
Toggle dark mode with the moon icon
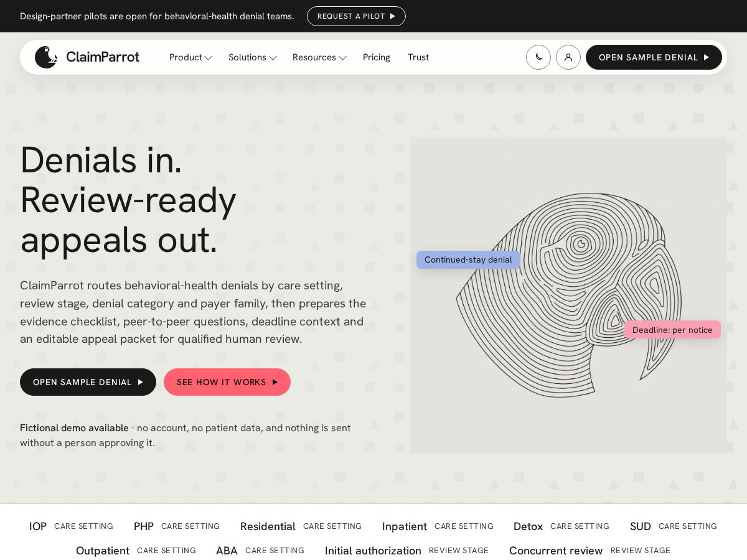point(538,57)
